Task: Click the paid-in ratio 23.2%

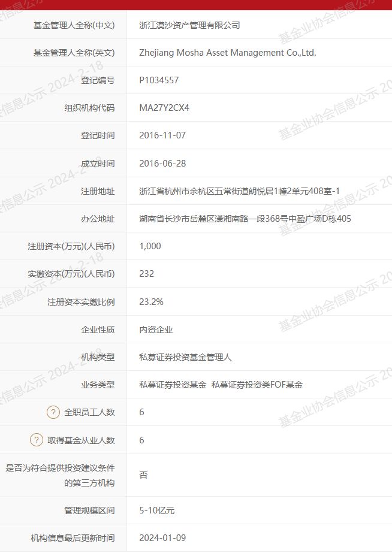Action: click(x=151, y=302)
